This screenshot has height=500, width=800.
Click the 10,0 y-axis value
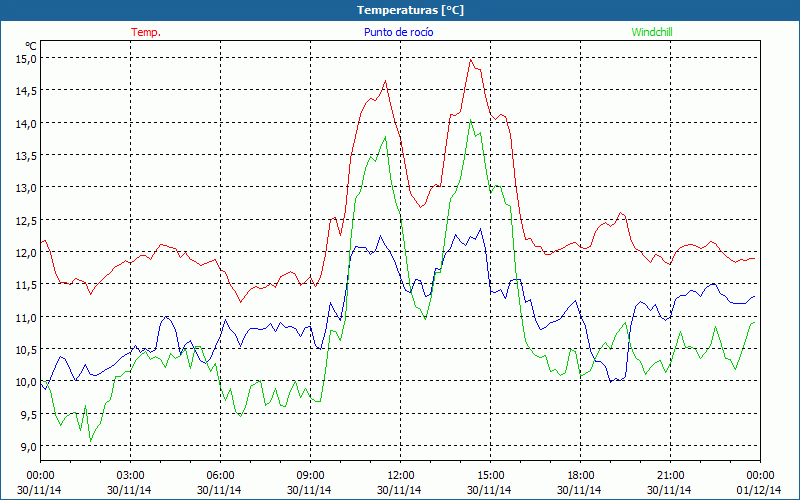click(x=27, y=381)
